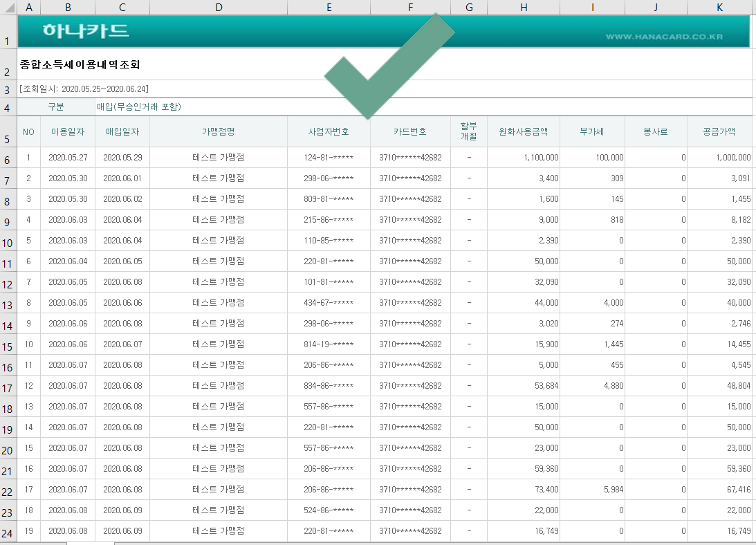This screenshot has height=545, width=756.
Task: Select business number 101-81-*****
Action: point(329,282)
